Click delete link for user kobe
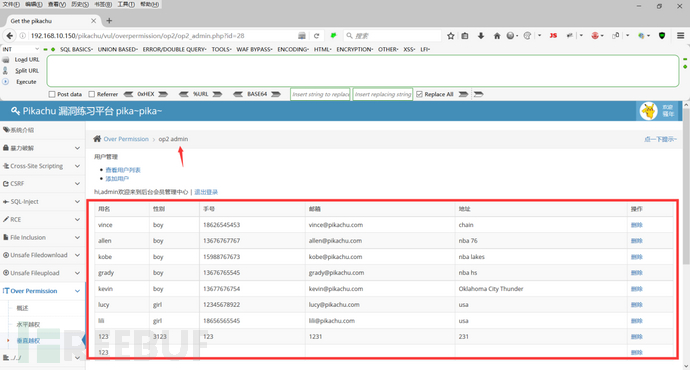 636,257
